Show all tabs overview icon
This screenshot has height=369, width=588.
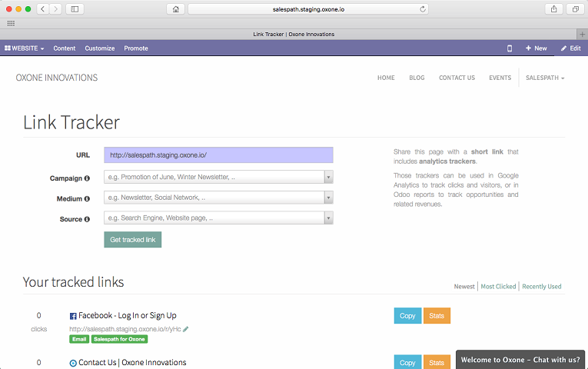pos(575,9)
